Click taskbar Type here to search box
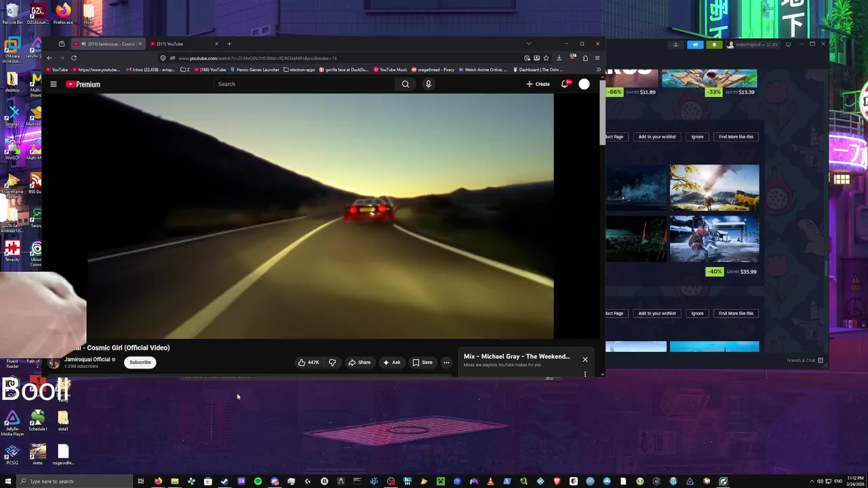This screenshot has height=488, width=868. click(x=73, y=481)
